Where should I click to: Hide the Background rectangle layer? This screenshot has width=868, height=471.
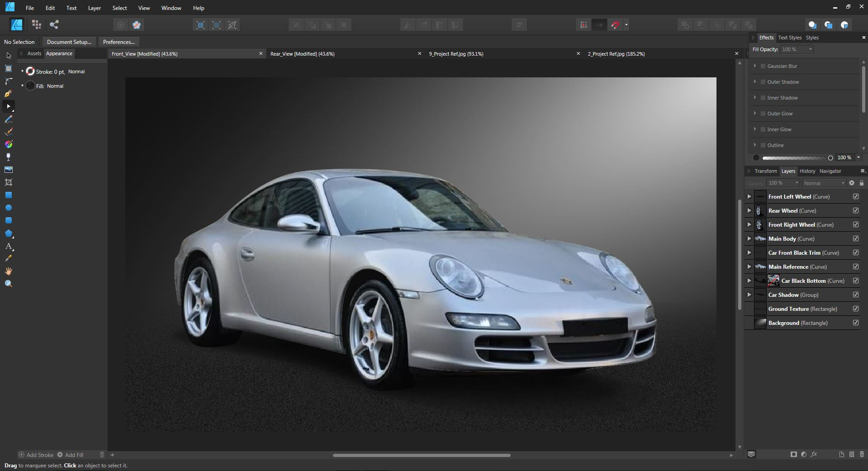tap(856, 323)
